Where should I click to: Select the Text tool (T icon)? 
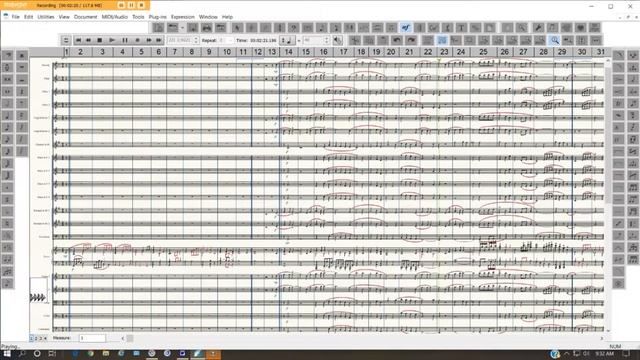pyautogui.click(x=461, y=28)
